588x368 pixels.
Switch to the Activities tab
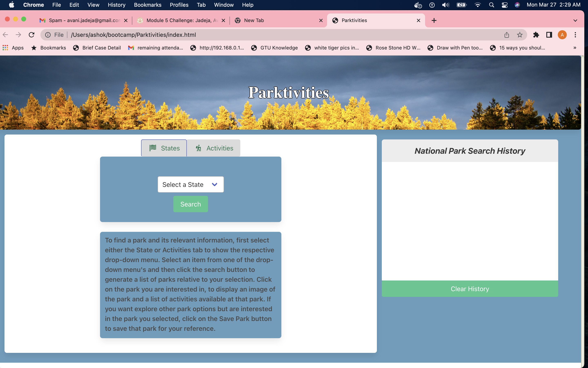click(x=214, y=148)
